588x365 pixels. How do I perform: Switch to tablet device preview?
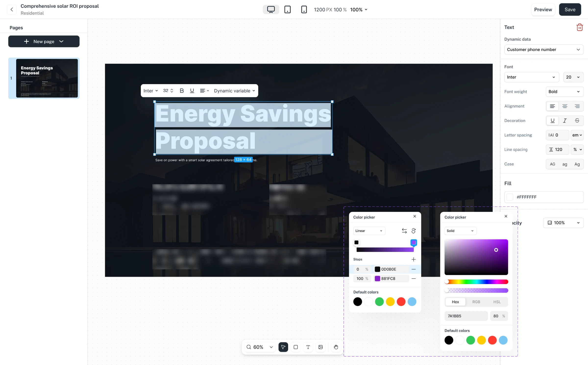(x=287, y=10)
